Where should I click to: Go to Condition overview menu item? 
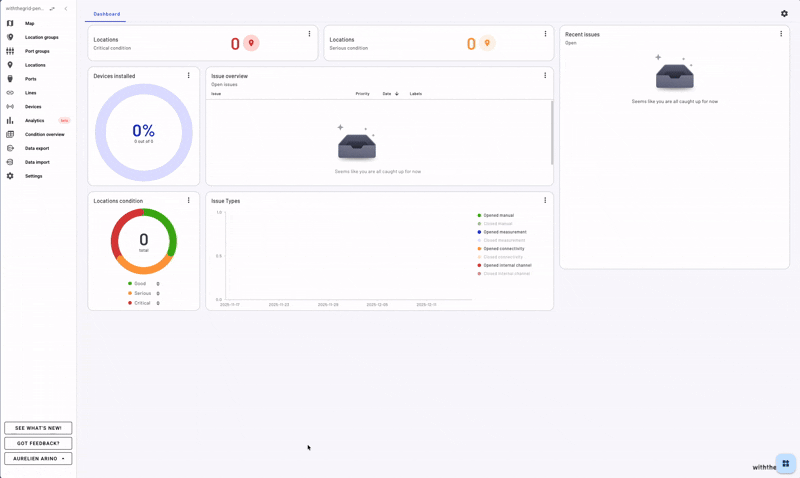click(44, 134)
